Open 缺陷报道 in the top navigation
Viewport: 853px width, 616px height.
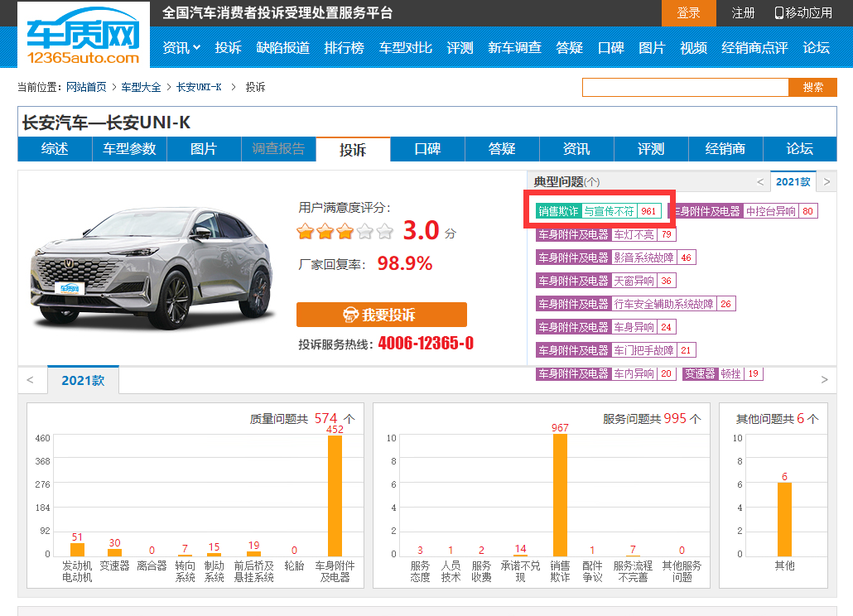pyautogui.click(x=283, y=48)
